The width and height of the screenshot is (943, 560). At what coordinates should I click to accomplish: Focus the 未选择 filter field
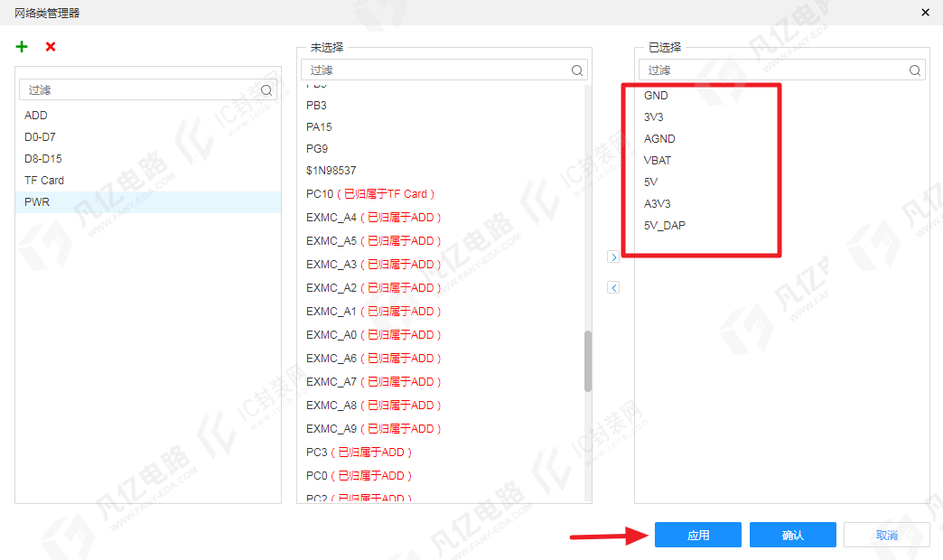[x=443, y=70]
